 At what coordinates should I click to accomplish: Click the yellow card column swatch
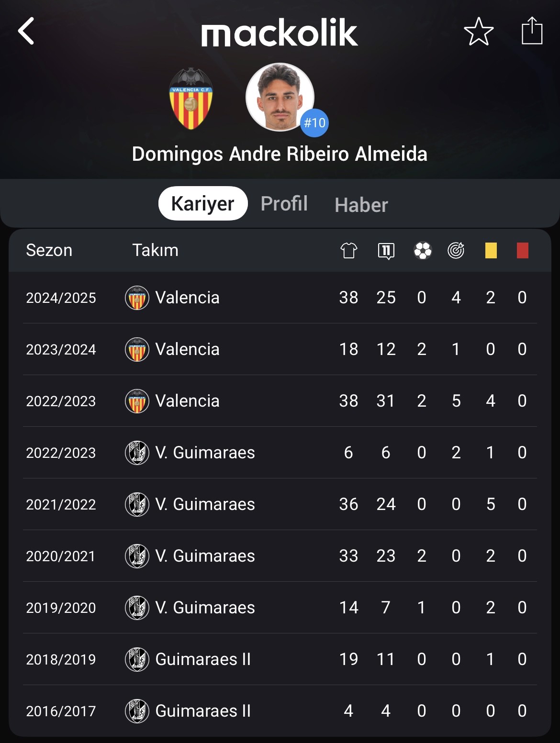tap(491, 250)
